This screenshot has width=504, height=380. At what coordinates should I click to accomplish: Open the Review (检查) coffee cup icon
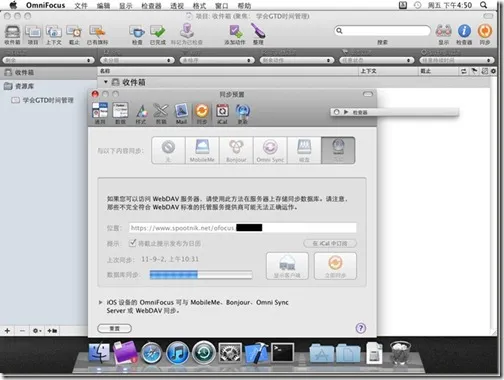(137, 35)
